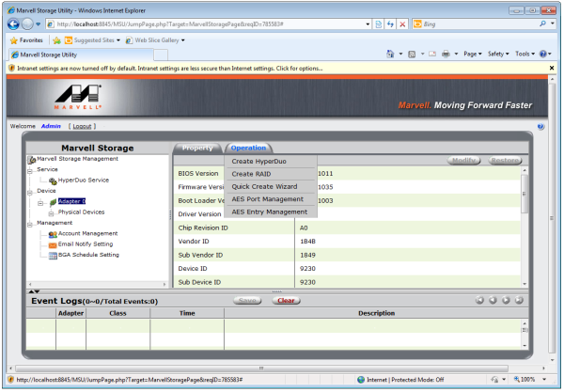This screenshot has width=564, height=392.
Task: Select the Marvell Storage Utility browser tab
Action: 81,55
